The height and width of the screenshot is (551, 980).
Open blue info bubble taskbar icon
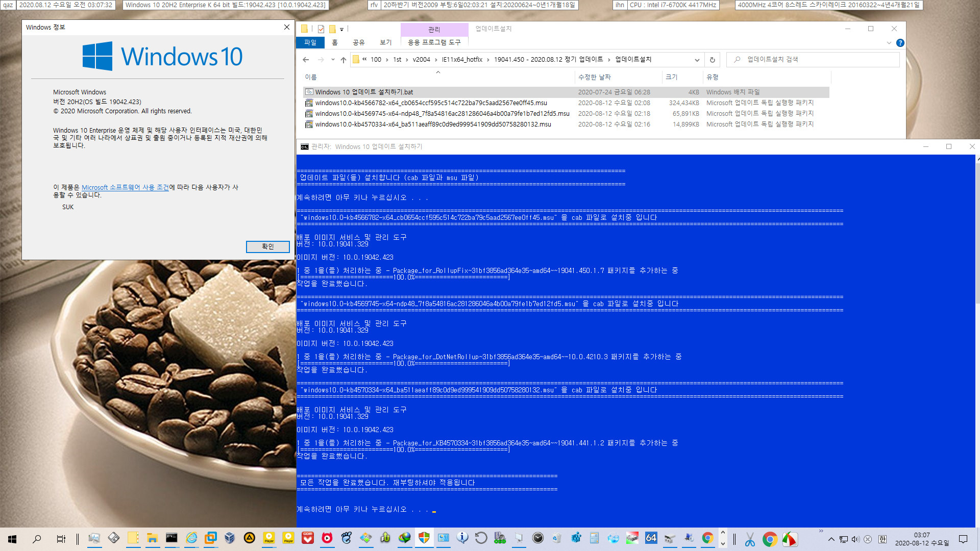pos(462,538)
